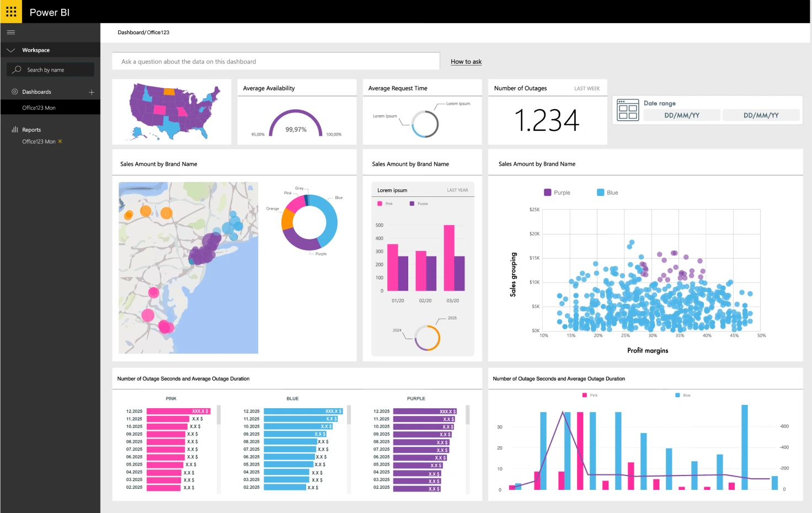Collapse the Workspace section chevron
Image resolution: width=812 pixels, height=513 pixels.
(10, 50)
